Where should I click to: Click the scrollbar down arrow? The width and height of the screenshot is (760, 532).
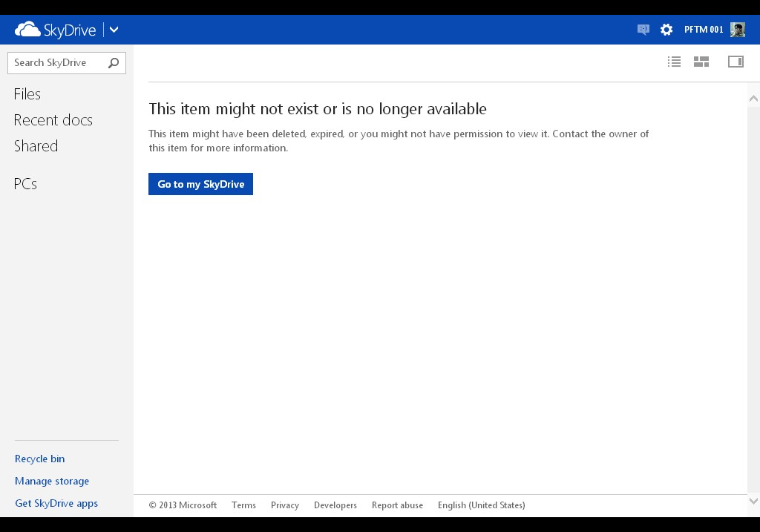point(753,502)
